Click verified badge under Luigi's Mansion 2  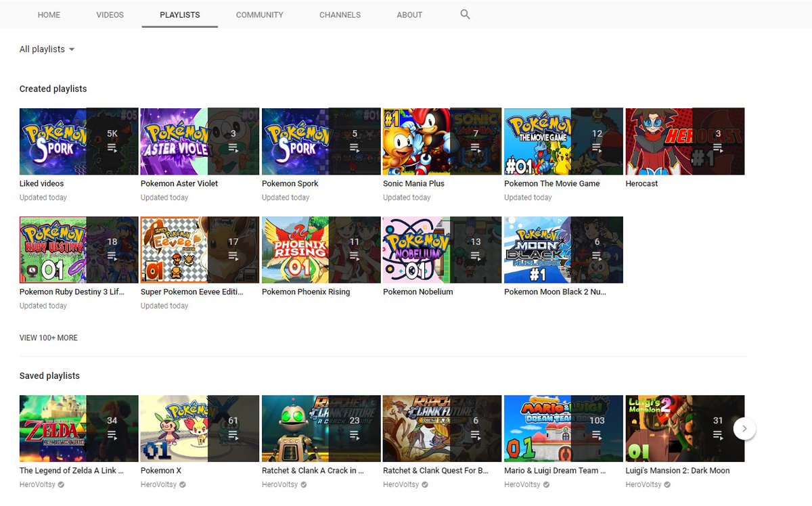668,484
